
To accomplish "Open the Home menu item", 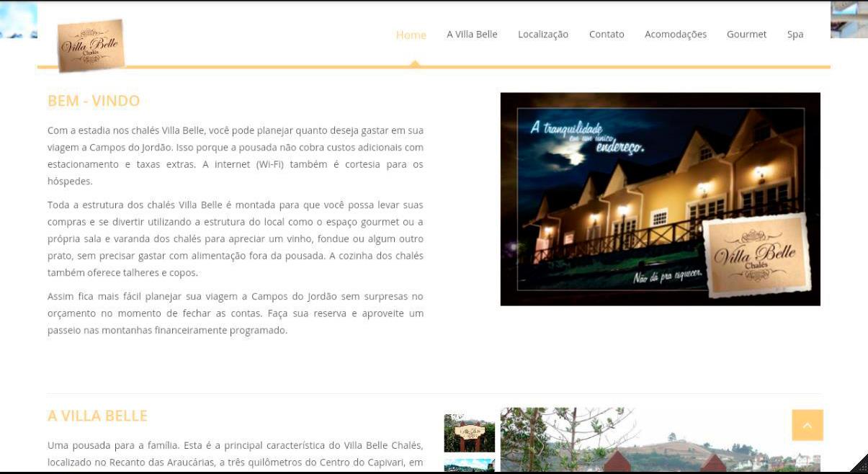I will (411, 35).
